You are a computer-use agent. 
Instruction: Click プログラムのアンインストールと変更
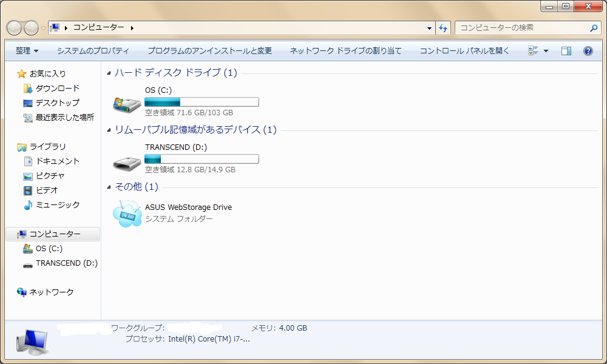click(210, 51)
